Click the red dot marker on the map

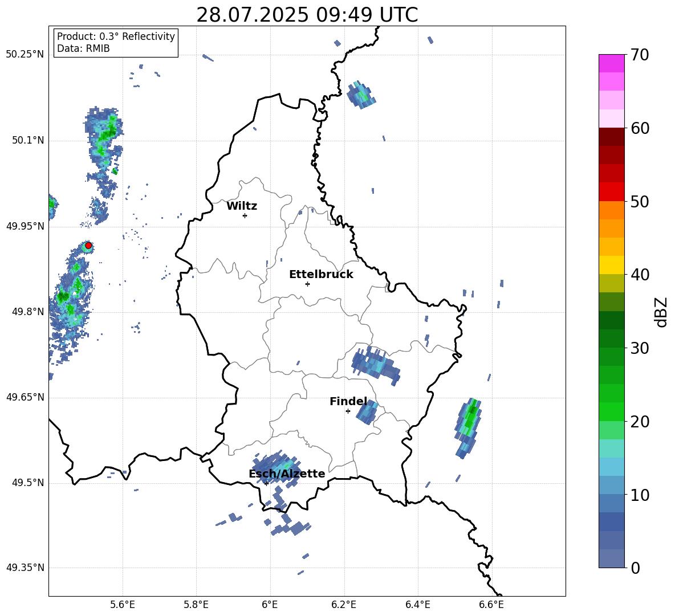(88, 246)
